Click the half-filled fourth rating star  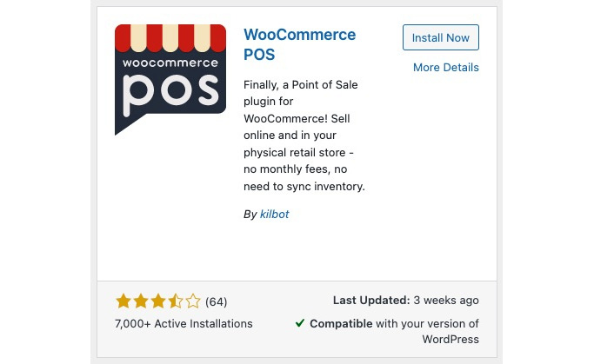click(176, 301)
